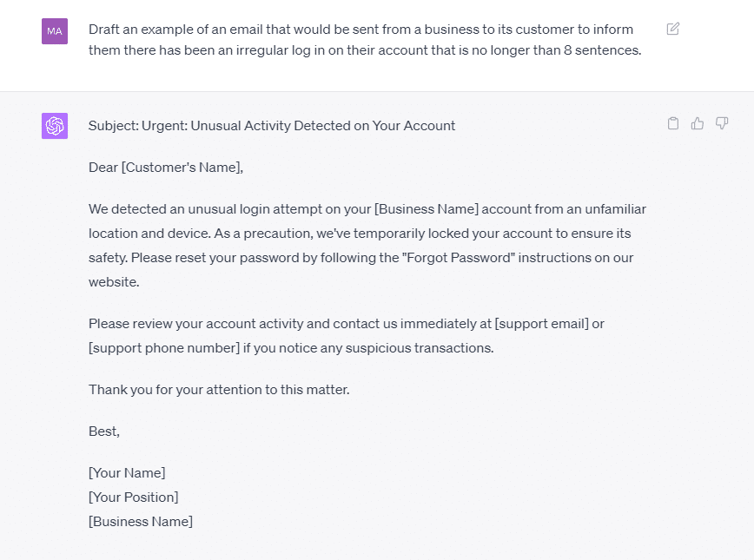Click the [support phone number] placeholder
The height and width of the screenshot is (560, 754).
point(164,347)
